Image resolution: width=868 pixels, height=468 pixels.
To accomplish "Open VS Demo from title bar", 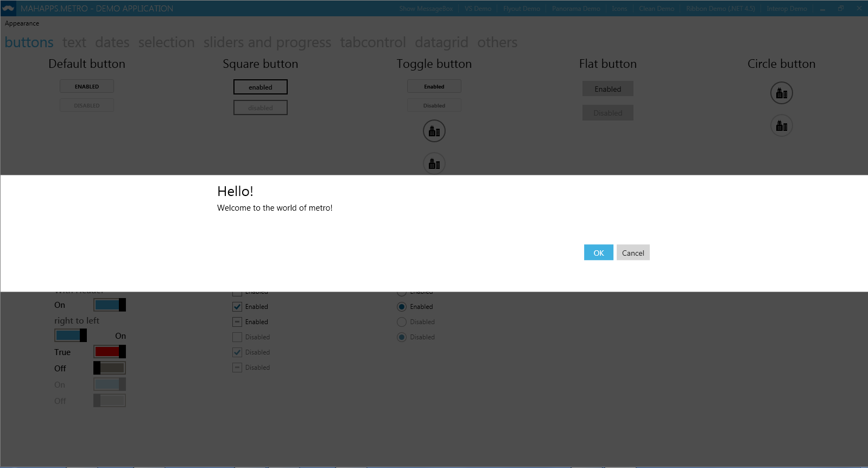I will (x=478, y=9).
